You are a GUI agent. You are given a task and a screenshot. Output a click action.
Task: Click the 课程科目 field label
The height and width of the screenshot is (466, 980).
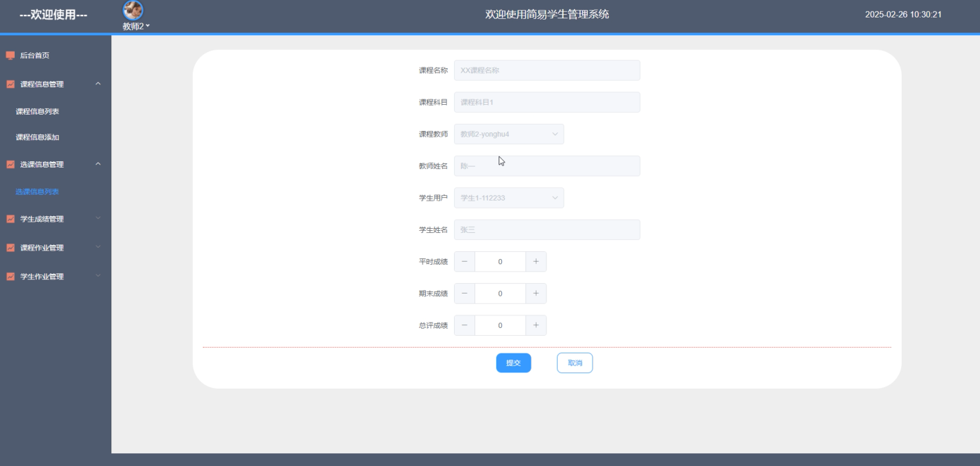433,102
